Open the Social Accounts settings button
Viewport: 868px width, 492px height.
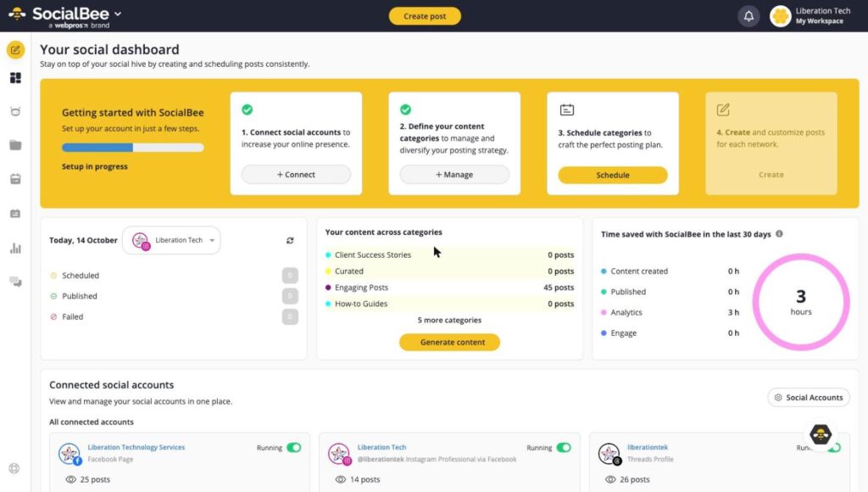809,397
